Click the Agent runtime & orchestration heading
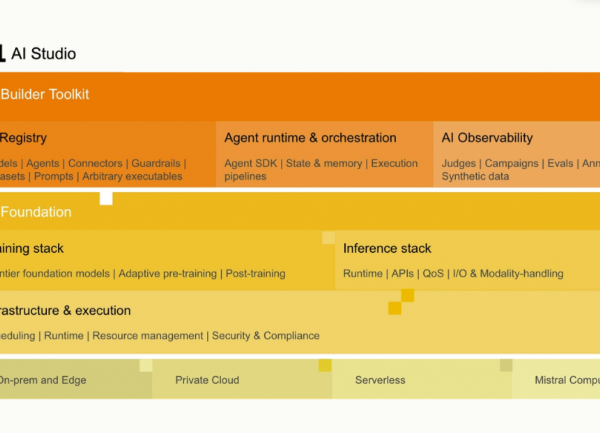The width and height of the screenshot is (600, 433). coord(310,138)
